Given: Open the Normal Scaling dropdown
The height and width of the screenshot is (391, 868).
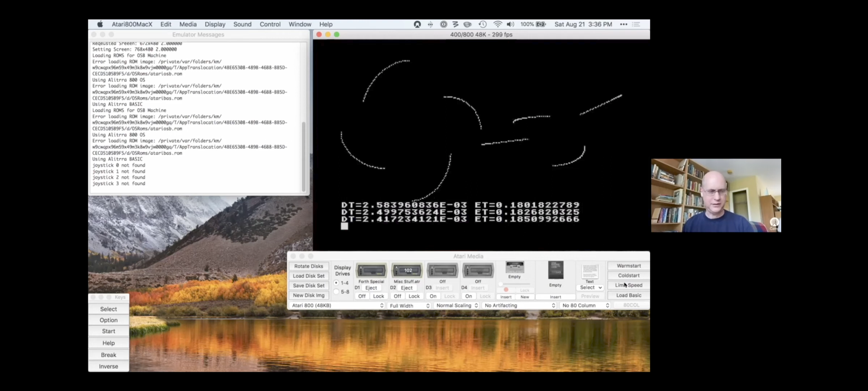Looking at the screenshot, I should click(457, 306).
